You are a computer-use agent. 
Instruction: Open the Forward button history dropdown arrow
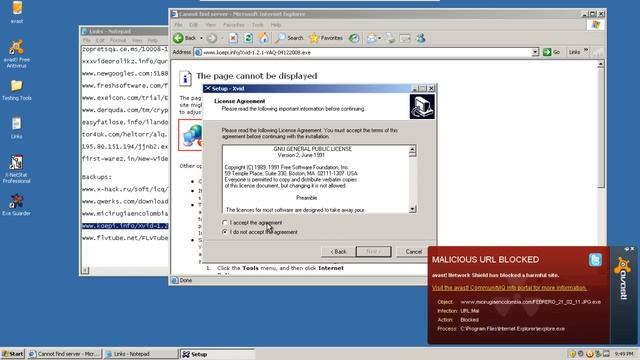click(222, 38)
